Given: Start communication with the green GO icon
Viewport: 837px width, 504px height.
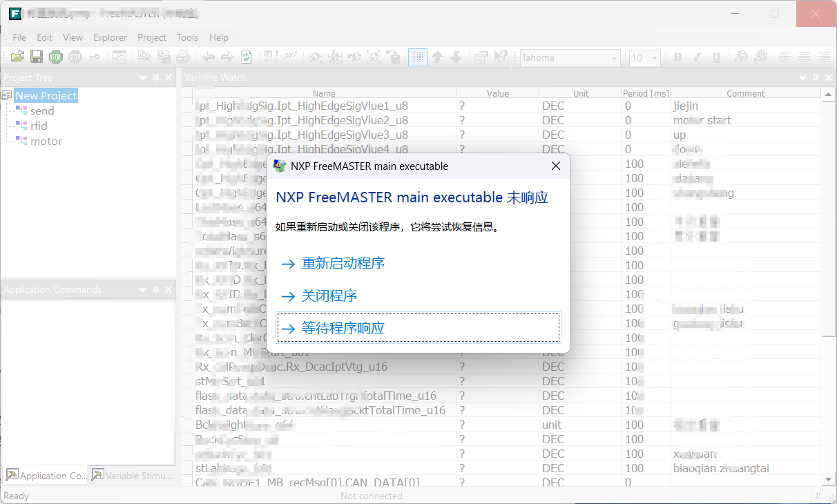Looking at the screenshot, I should [56, 57].
